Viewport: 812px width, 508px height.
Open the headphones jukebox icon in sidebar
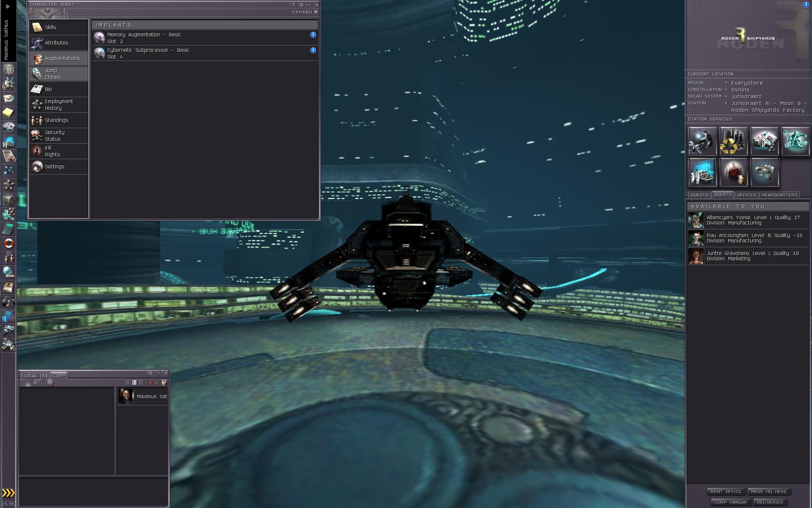[8, 301]
